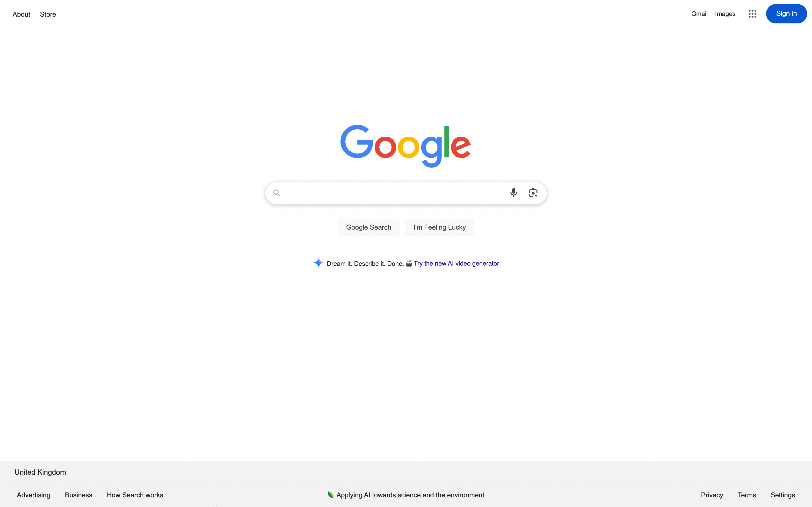Sign in with the blue button
Viewport: 812px width, 507px height.
point(786,14)
